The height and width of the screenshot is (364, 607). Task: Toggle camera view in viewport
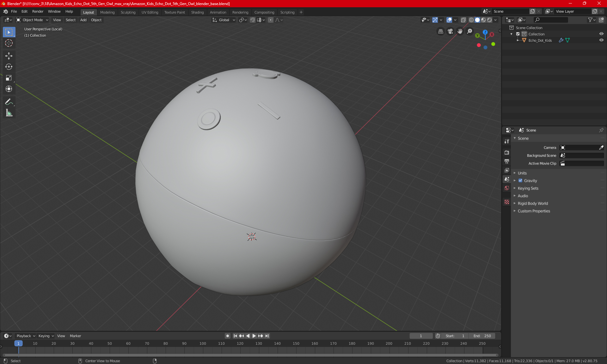450,31
